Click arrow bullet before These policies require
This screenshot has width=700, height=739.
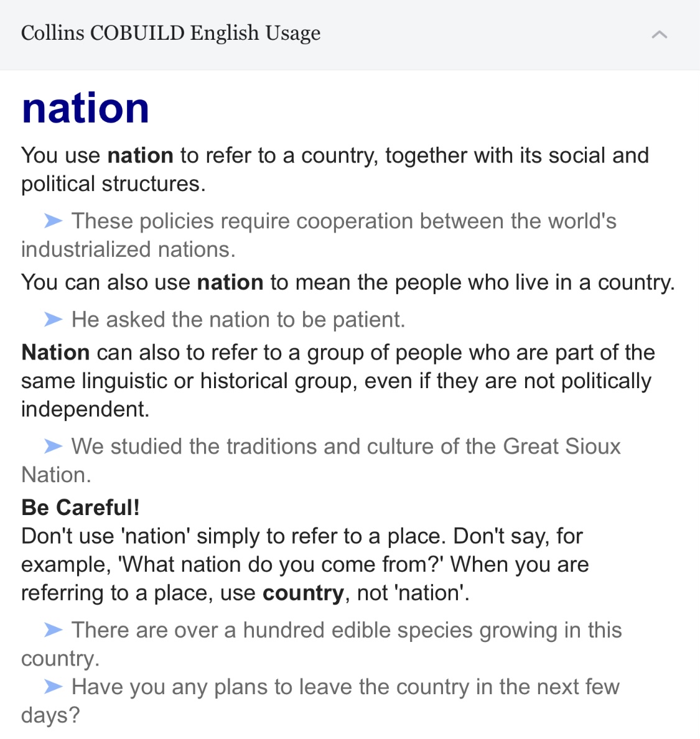pyautogui.click(x=54, y=221)
